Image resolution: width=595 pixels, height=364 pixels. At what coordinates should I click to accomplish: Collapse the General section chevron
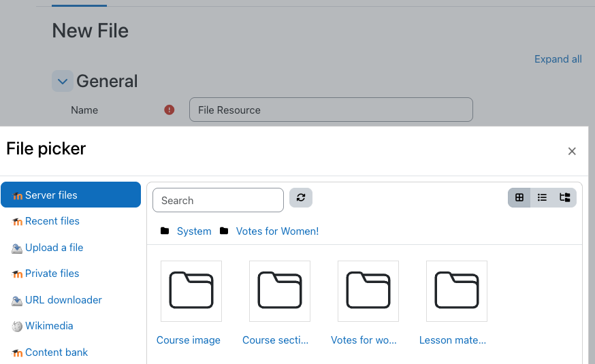tap(63, 81)
